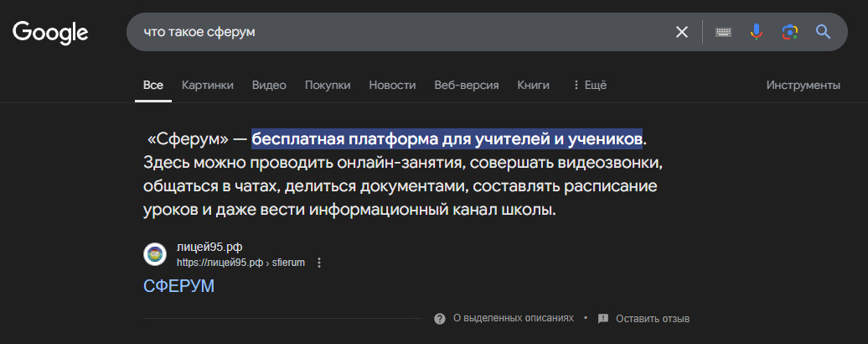Open the СФЕРУМ result link
Screen dimensions: 868x344
pyautogui.click(x=179, y=286)
